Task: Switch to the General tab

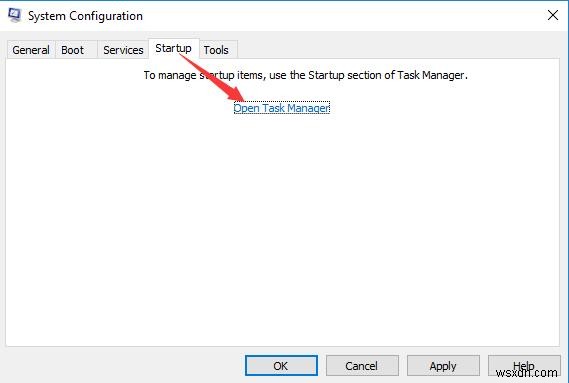Action: (x=31, y=50)
